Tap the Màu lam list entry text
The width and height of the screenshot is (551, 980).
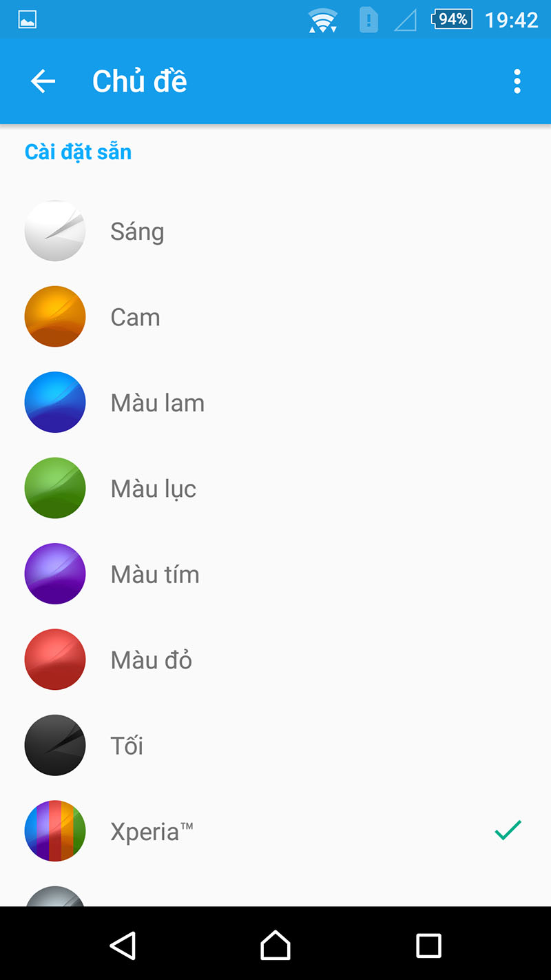coord(158,403)
